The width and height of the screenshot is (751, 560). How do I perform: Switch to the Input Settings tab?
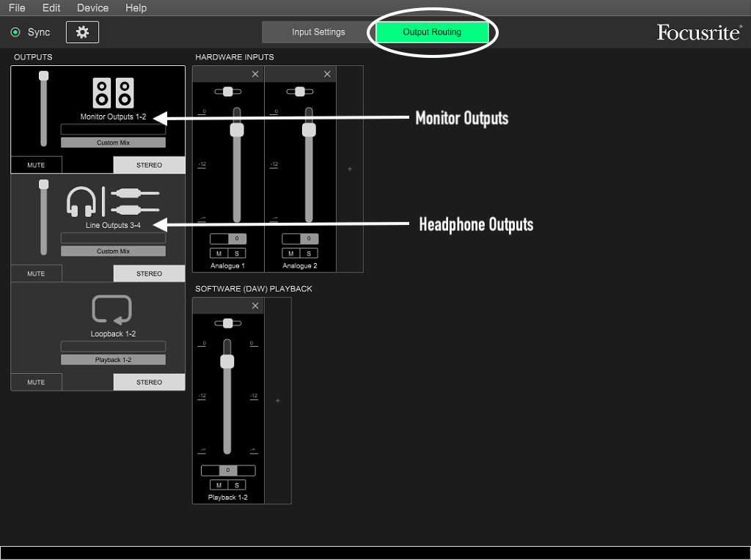pyautogui.click(x=318, y=32)
